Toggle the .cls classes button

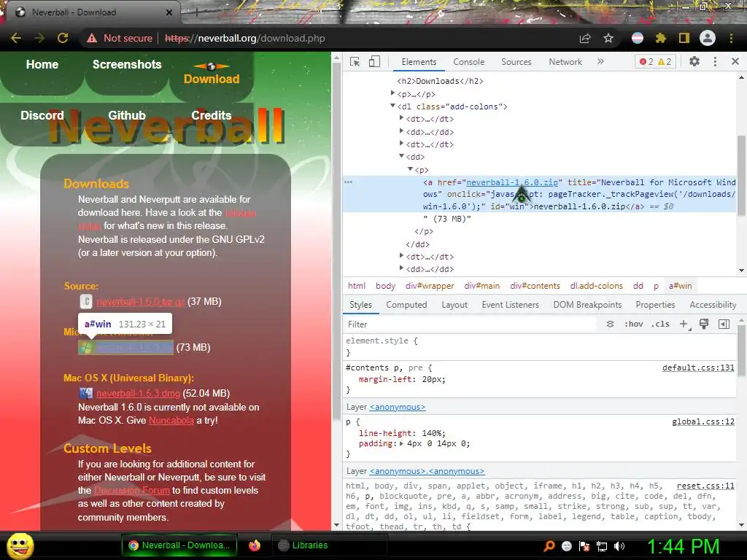click(660, 324)
